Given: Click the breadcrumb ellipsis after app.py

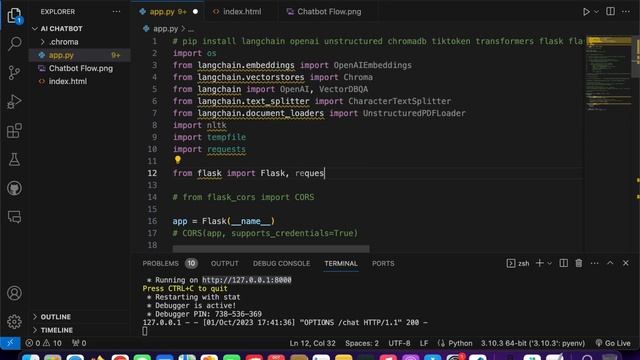Looking at the screenshot, I should pos(191,29).
